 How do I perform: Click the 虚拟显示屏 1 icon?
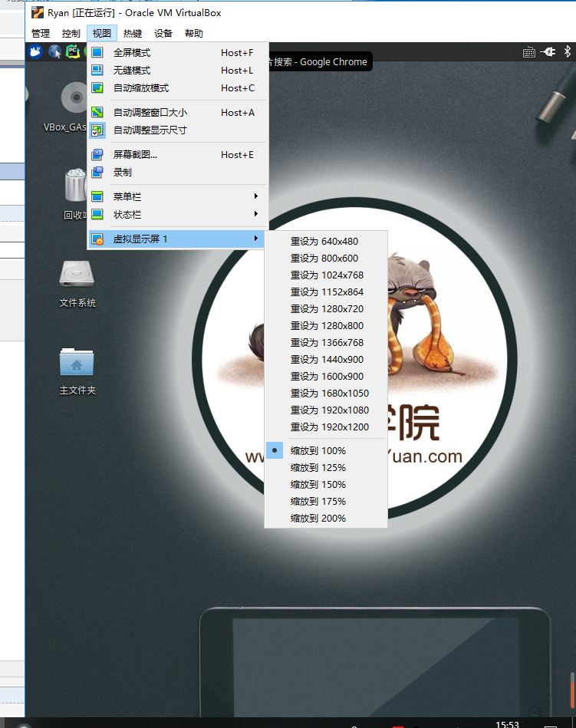(97, 239)
